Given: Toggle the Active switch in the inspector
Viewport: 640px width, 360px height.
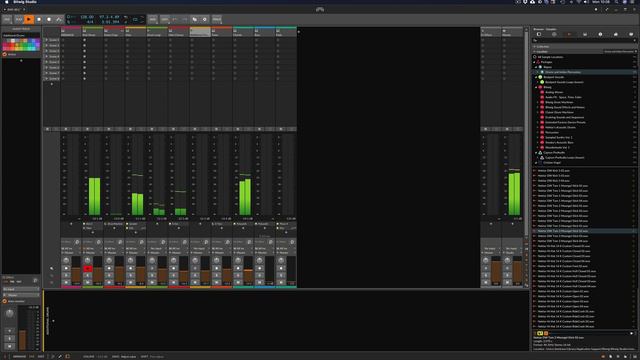Looking at the screenshot, I should click(x=4, y=54).
